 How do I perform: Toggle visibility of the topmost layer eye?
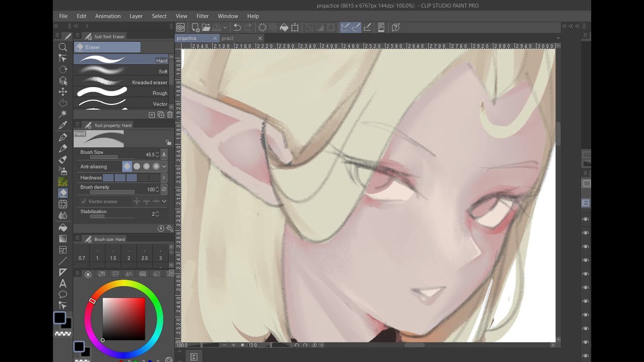coord(586,220)
